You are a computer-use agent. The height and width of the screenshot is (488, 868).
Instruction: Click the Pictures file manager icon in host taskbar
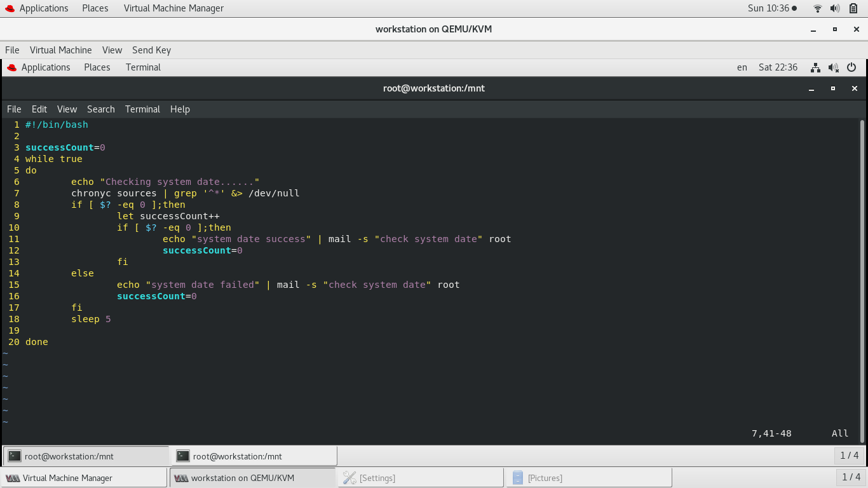pyautogui.click(x=517, y=478)
